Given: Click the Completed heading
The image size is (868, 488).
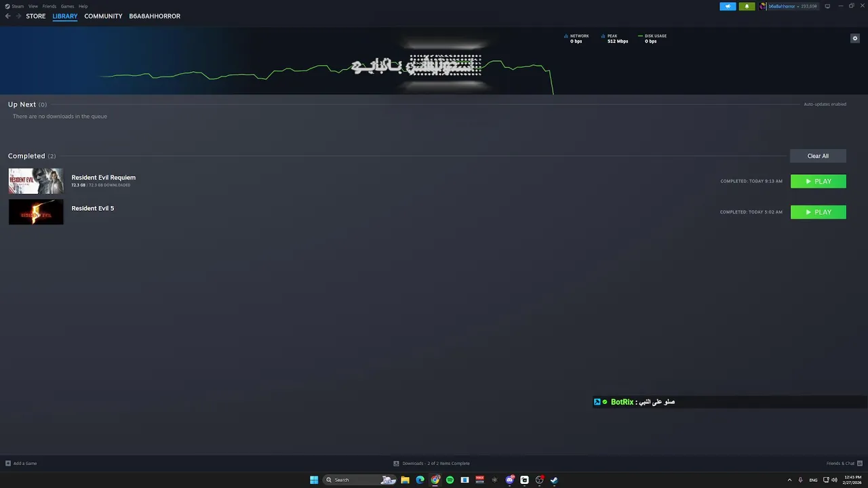Looking at the screenshot, I should 26,156.
